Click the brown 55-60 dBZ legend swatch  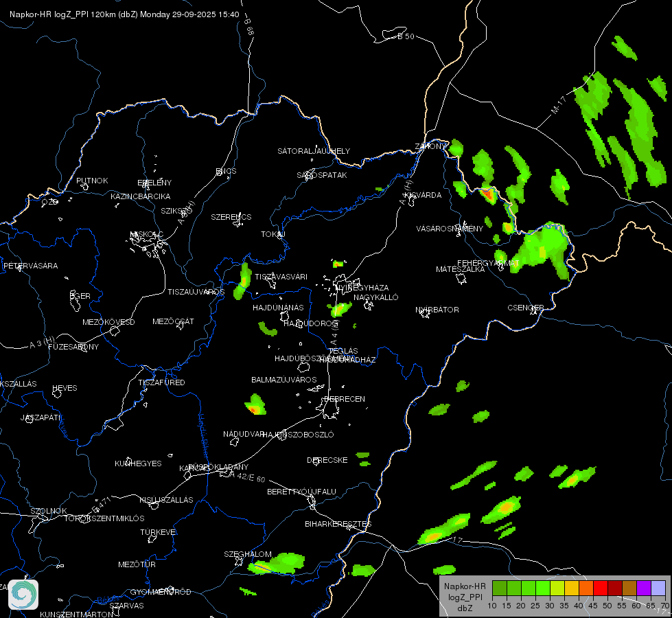click(x=629, y=588)
